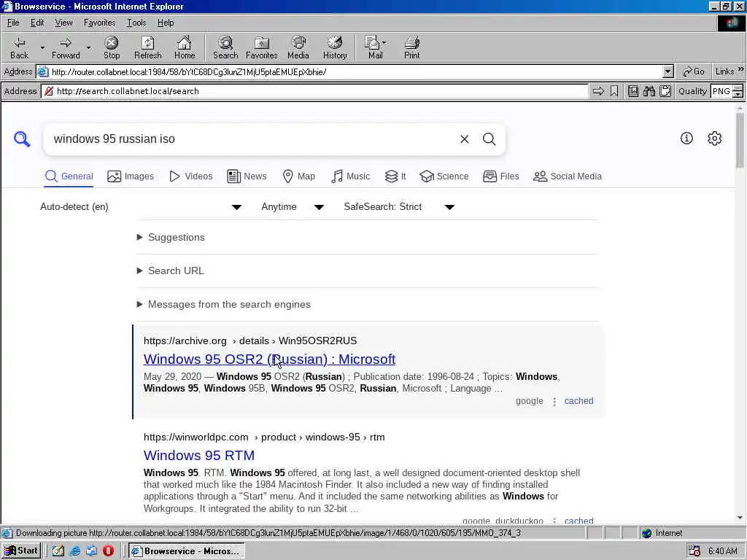Click the SearXNG logo magnifier
Viewport: 747px width, 560px height.
22,139
